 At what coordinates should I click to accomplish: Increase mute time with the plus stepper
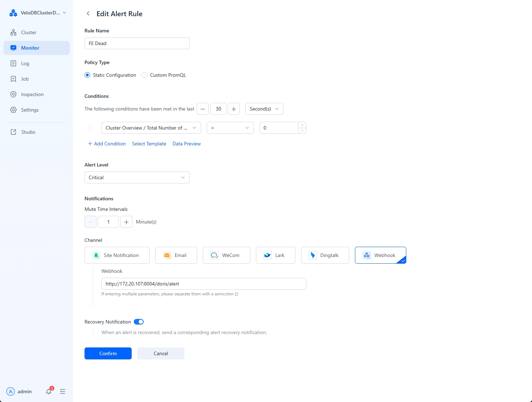(126, 222)
